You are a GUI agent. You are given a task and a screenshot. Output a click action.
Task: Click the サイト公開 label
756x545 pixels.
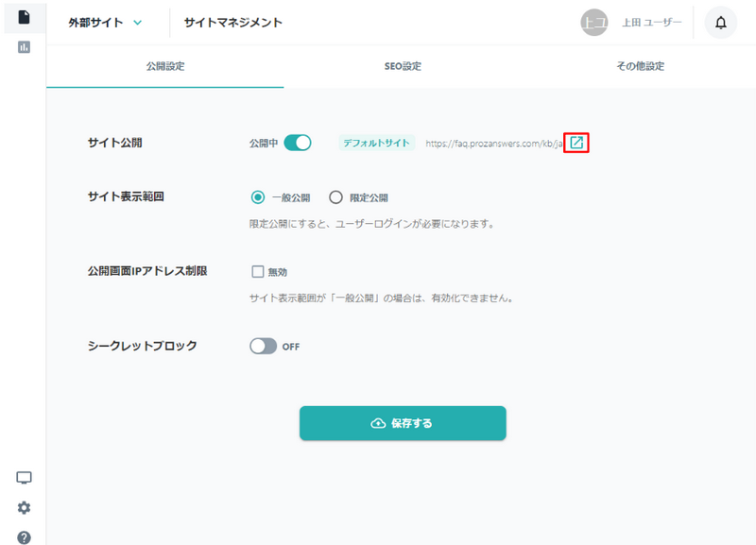(x=114, y=143)
